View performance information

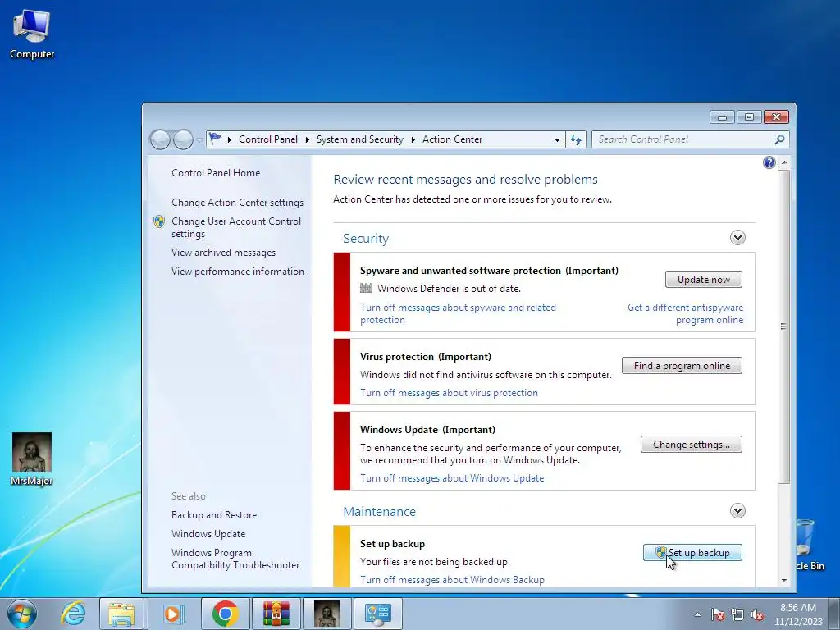coord(237,271)
